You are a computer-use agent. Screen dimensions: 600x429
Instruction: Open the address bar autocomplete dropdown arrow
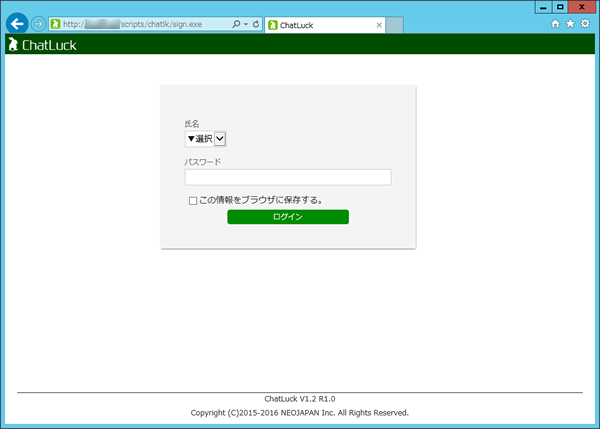click(246, 24)
